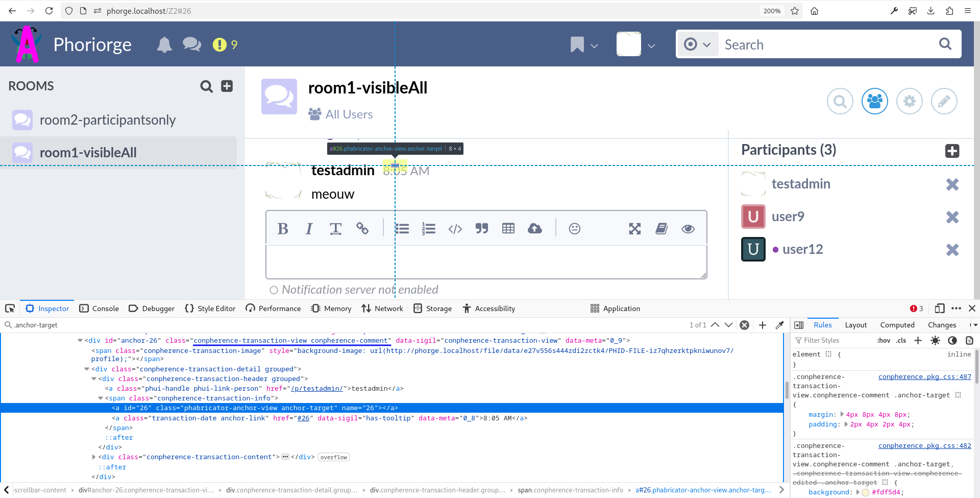Apply bold formatting in comment editor

tap(283, 229)
